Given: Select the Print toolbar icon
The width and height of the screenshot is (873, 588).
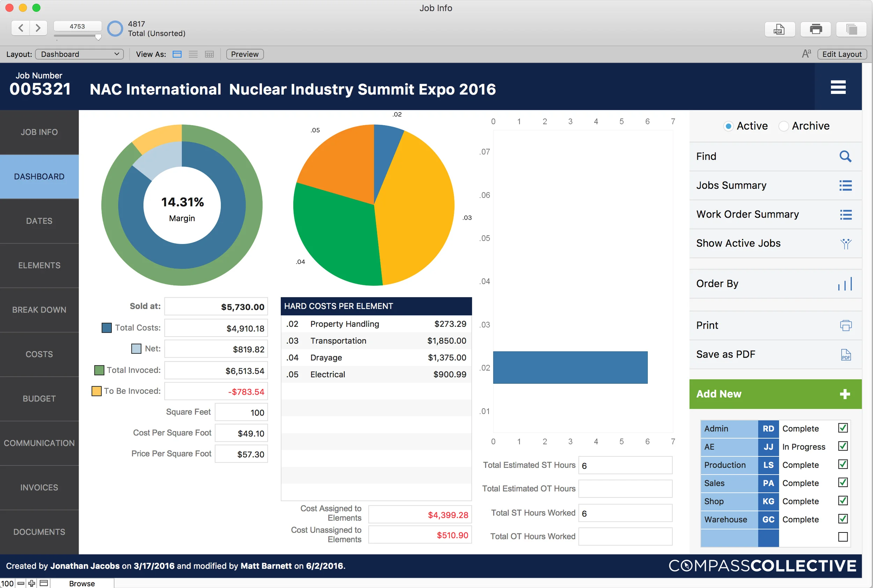Looking at the screenshot, I should tap(816, 29).
